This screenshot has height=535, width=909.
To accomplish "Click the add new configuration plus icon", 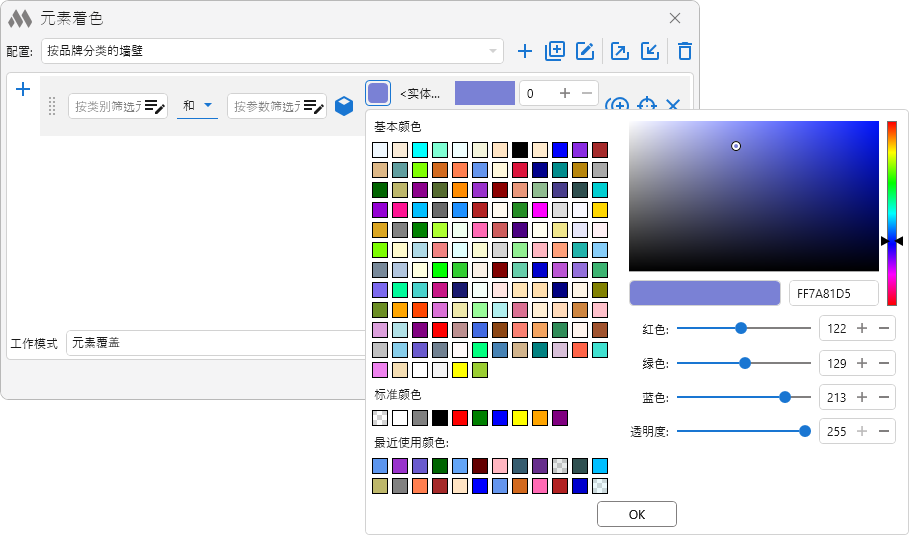I will coord(525,51).
